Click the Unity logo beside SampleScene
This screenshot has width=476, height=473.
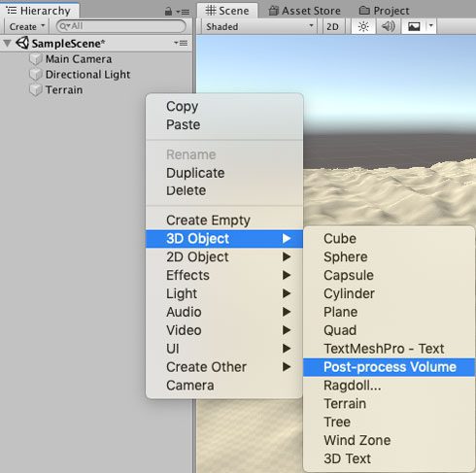tap(22, 43)
